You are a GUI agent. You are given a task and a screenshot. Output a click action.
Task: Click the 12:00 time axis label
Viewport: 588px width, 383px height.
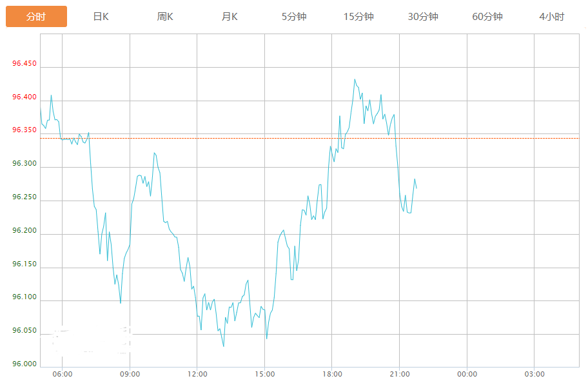[x=197, y=374]
